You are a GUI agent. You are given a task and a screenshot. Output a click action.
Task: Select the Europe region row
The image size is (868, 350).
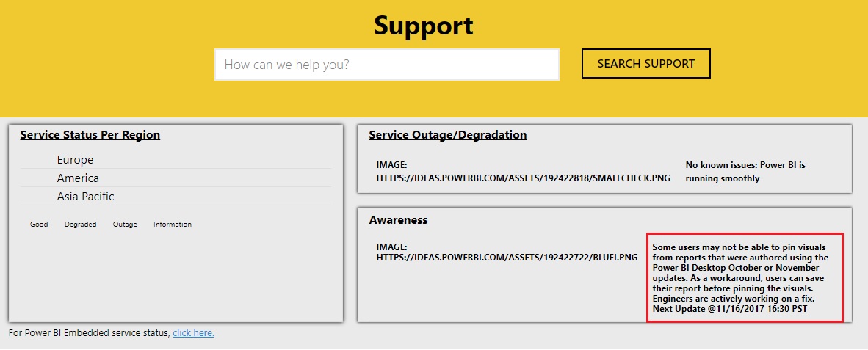(x=176, y=160)
